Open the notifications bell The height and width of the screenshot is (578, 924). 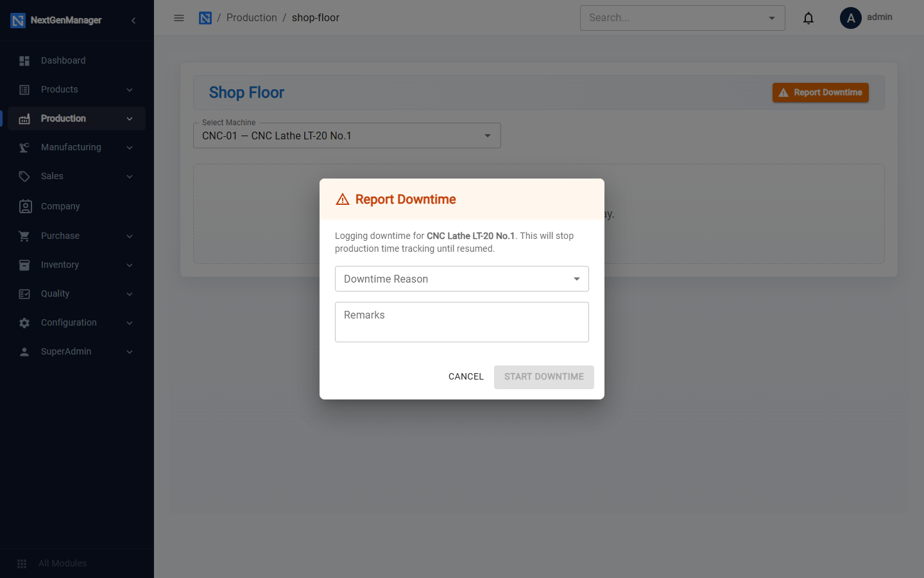tap(809, 18)
